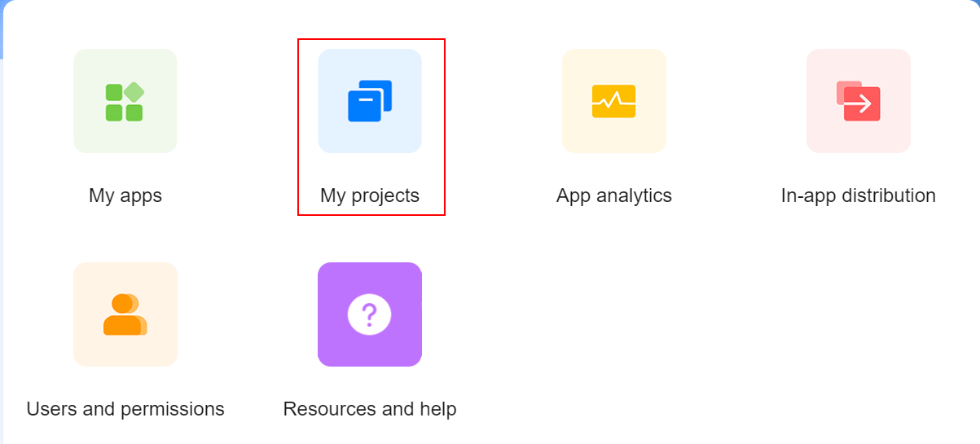Click the "My apps" text label
This screenshot has width=980, height=444.
(125, 196)
